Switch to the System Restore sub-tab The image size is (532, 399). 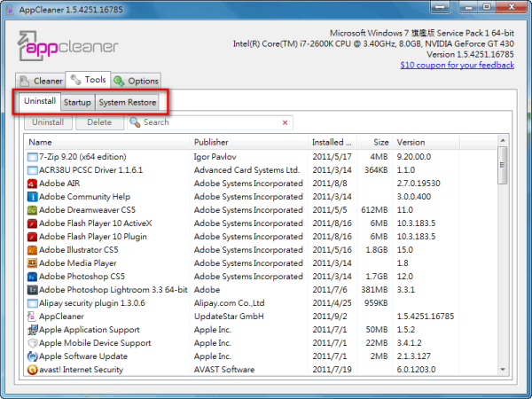tap(127, 102)
